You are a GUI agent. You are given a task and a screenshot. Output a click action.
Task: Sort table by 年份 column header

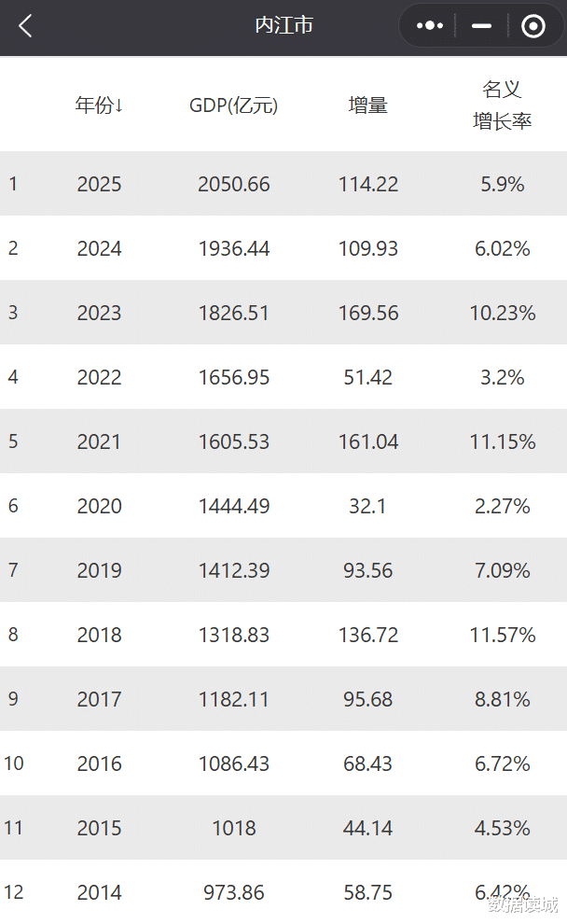coord(99,105)
